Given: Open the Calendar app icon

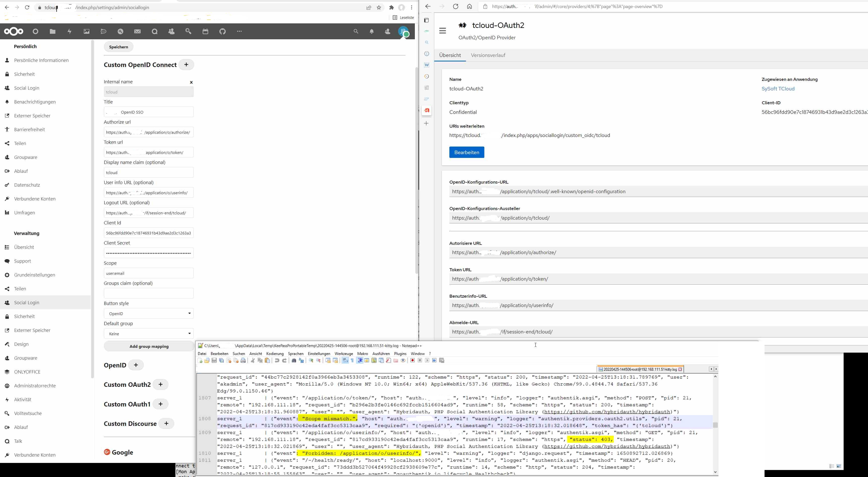Looking at the screenshot, I should [x=205, y=31].
